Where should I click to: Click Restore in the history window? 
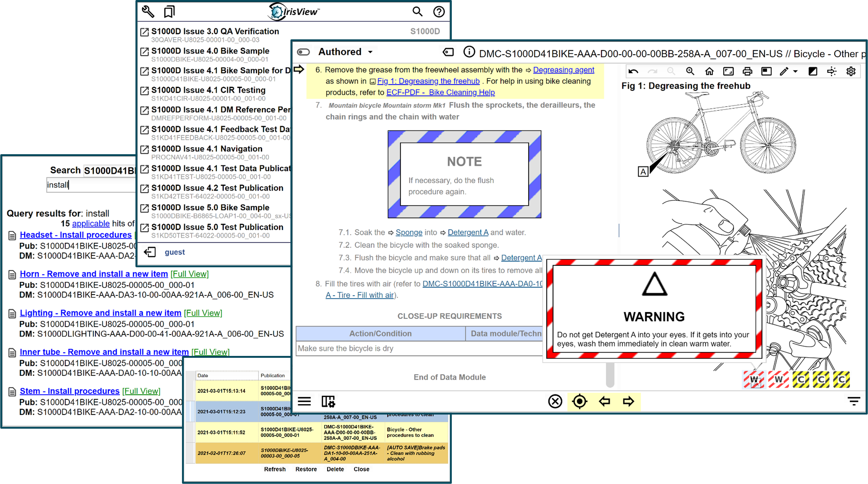tap(306, 469)
